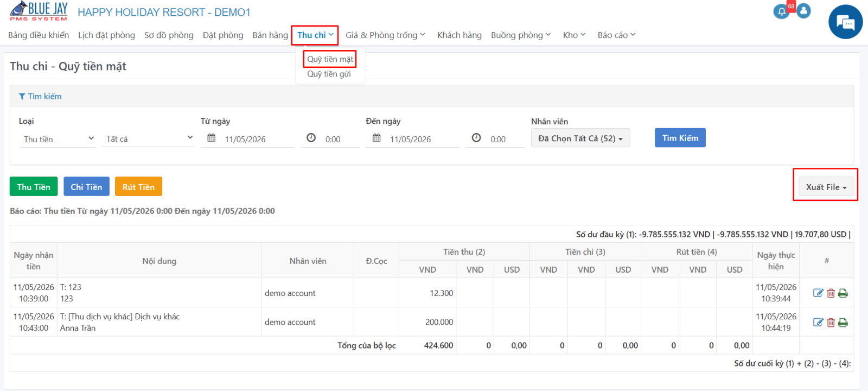Go to Bảng điều khiển
The width and height of the screenshot is (868, 391).
pyautogui.click(x=39, y=35)
